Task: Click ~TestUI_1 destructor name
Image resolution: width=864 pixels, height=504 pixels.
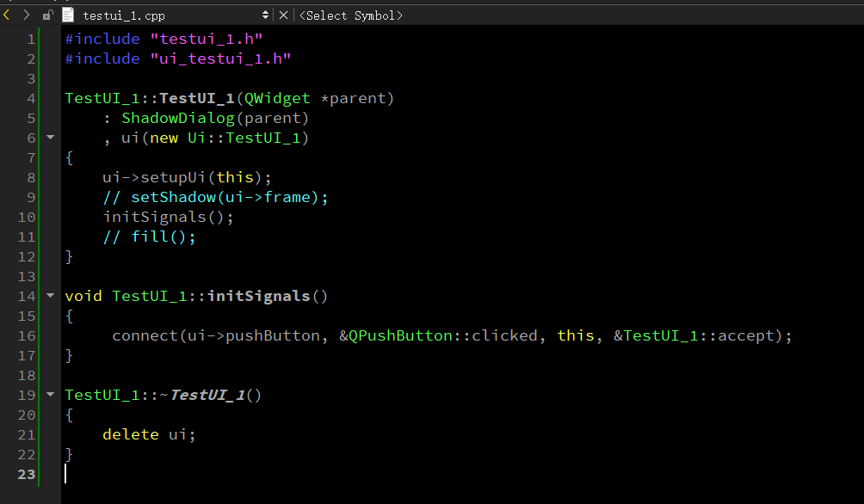Action: (x=202, y=395)
